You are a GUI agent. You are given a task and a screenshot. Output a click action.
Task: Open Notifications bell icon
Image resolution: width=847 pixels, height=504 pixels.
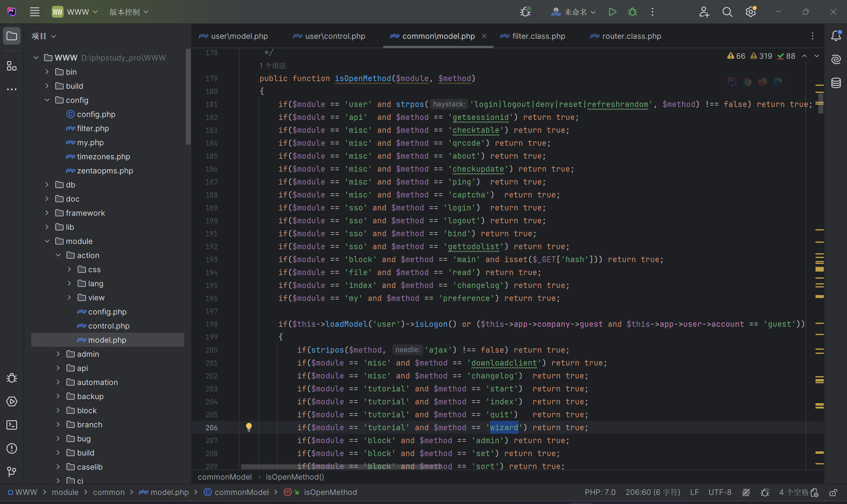pyautogui.click(x=836, y=36)
